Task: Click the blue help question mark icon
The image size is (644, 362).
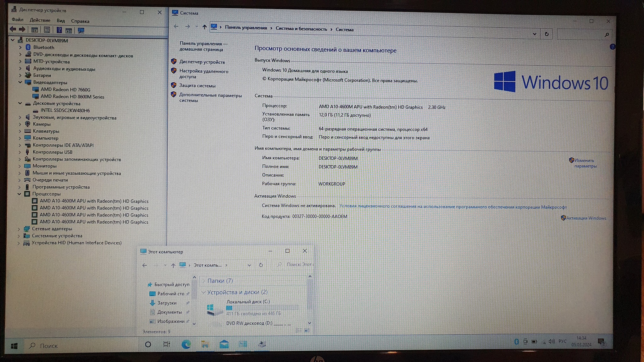Action: (x=612, y=47)
